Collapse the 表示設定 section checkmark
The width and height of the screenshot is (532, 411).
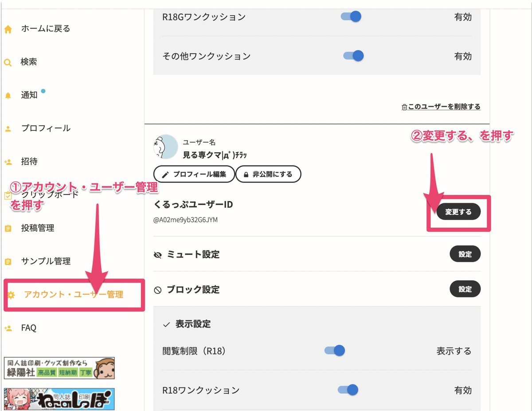click(x=167, y=324)
